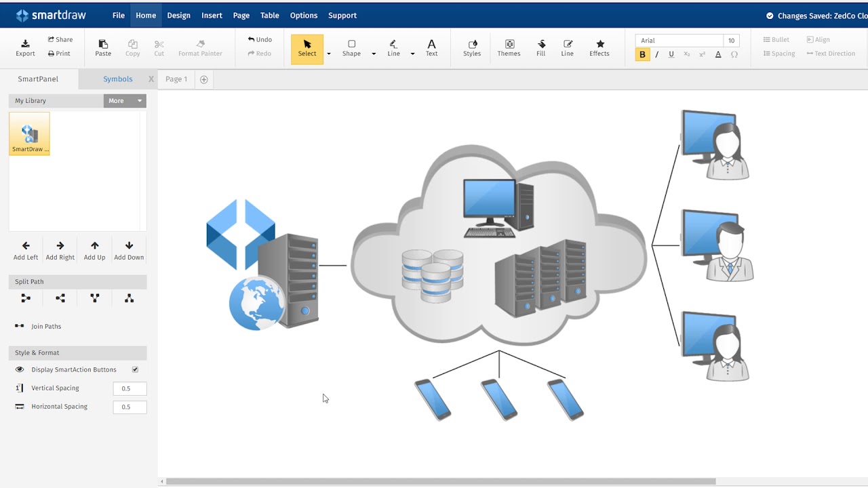Edit the Horizontal Spacing value field
Viewport: 868px width, 488px height.
130,407
